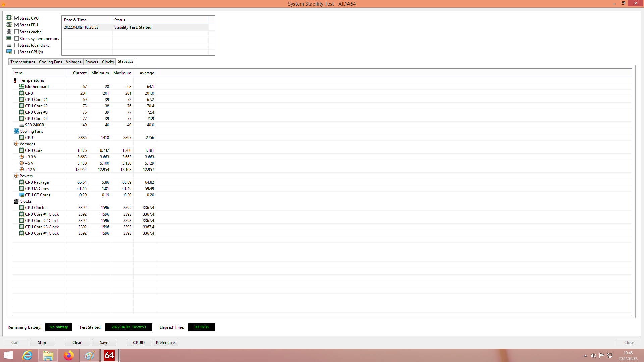
Task: Switch to the Voltages tab
Action: pos(73,62)
